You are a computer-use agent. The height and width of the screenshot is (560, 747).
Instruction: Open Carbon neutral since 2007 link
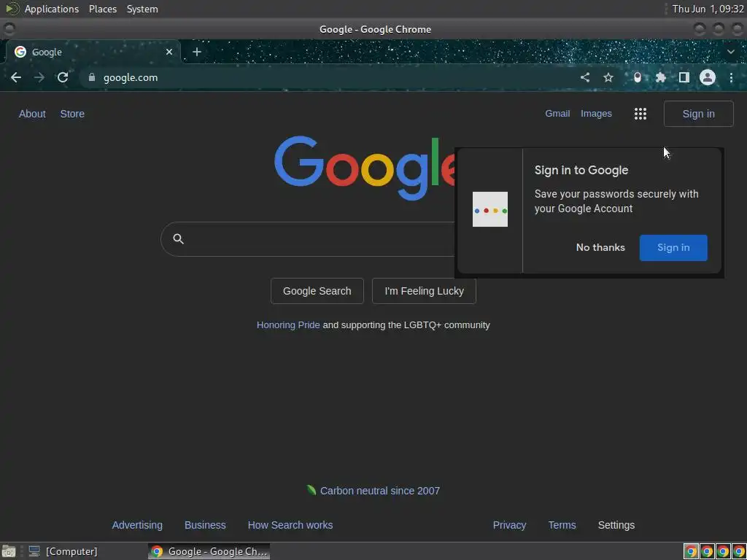(379, 491)
